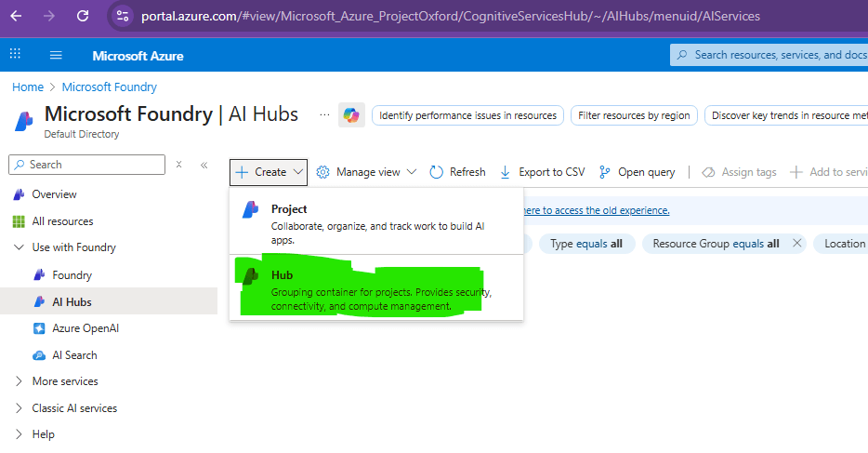Click the AI Search cloud icon
The width and height of the screenshot is (868, 453).
point(39,355)
